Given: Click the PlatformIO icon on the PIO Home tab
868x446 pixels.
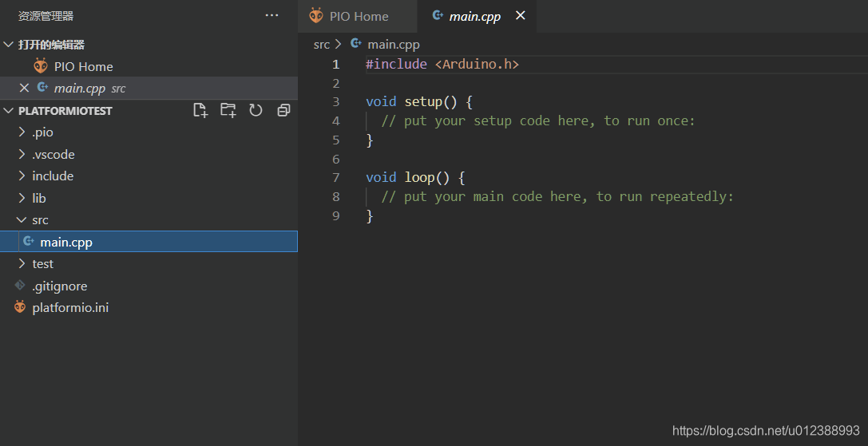Looking at the screenshot, I should coord(316,15).
